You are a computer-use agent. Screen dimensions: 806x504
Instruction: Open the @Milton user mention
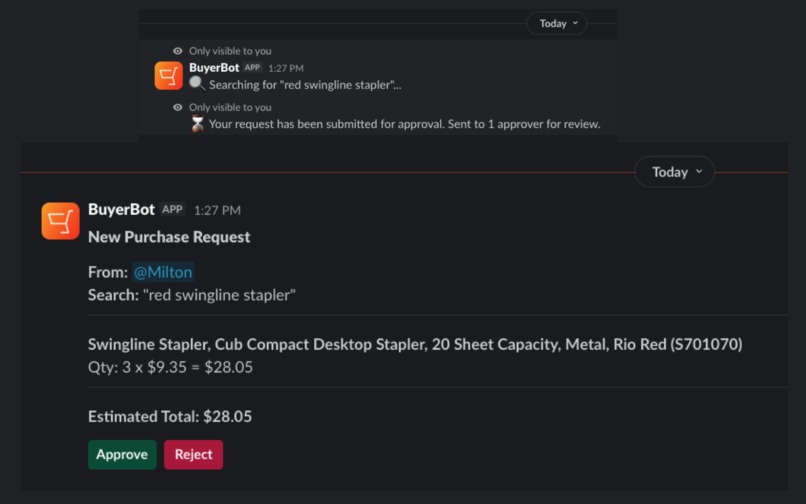coord(163,272)
